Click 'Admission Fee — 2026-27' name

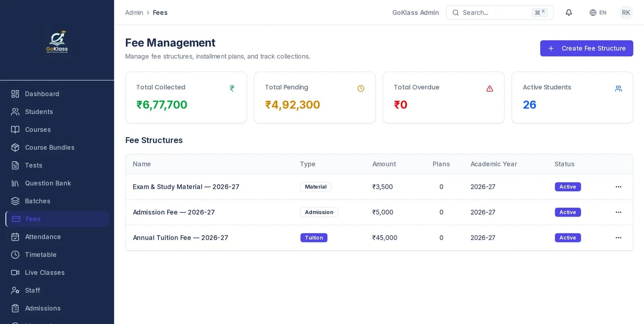pos(173,212)
